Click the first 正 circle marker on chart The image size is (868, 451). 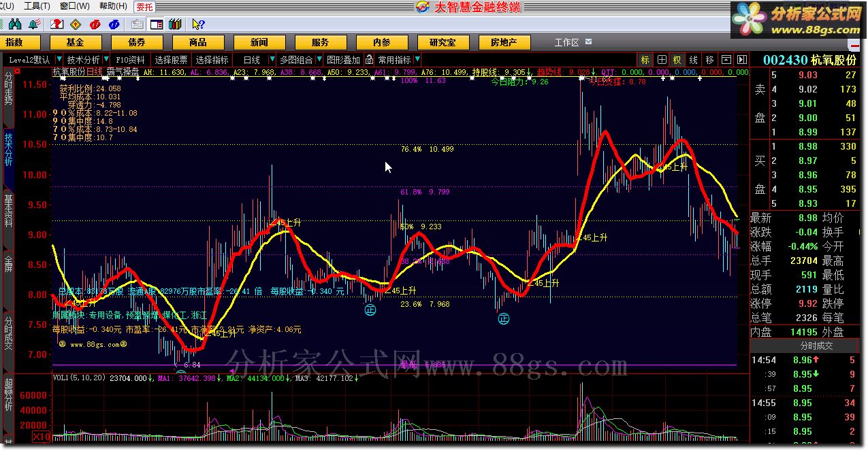click(370, 310)
